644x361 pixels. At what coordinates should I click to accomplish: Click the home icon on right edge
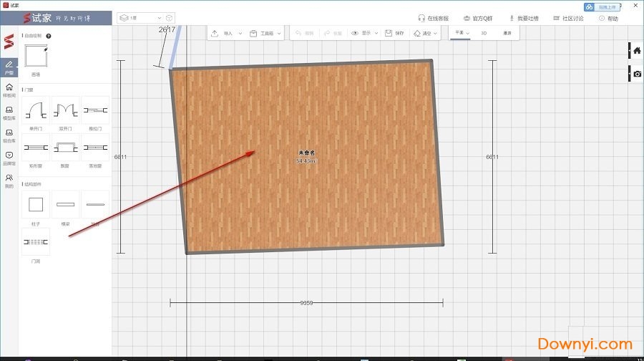pyautogui.click(x=637, y=51)
